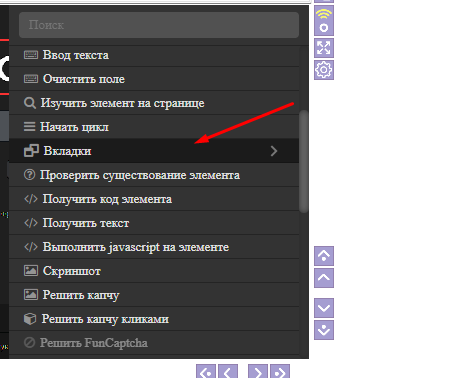Choose Получить код элемента

point(154,199)
